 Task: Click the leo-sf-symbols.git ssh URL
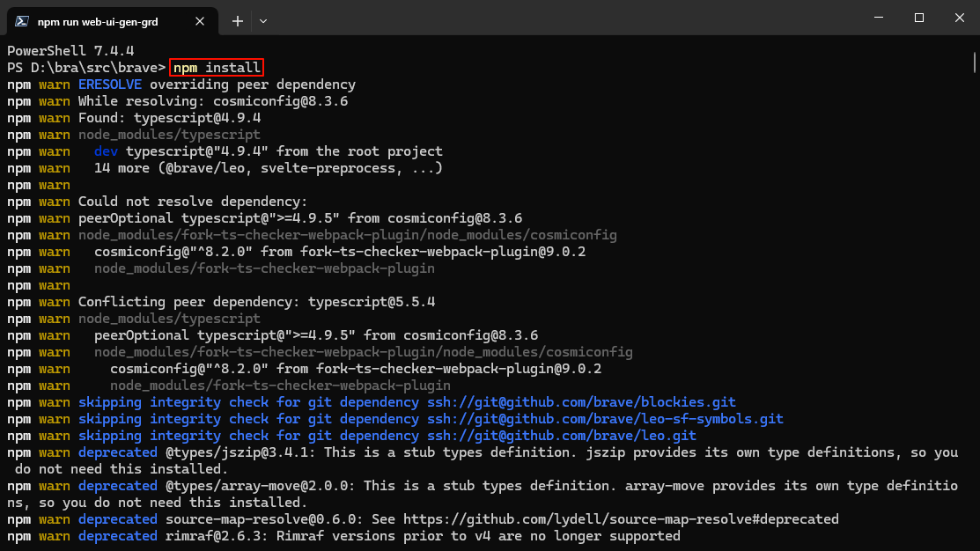[x=605, y=419]
